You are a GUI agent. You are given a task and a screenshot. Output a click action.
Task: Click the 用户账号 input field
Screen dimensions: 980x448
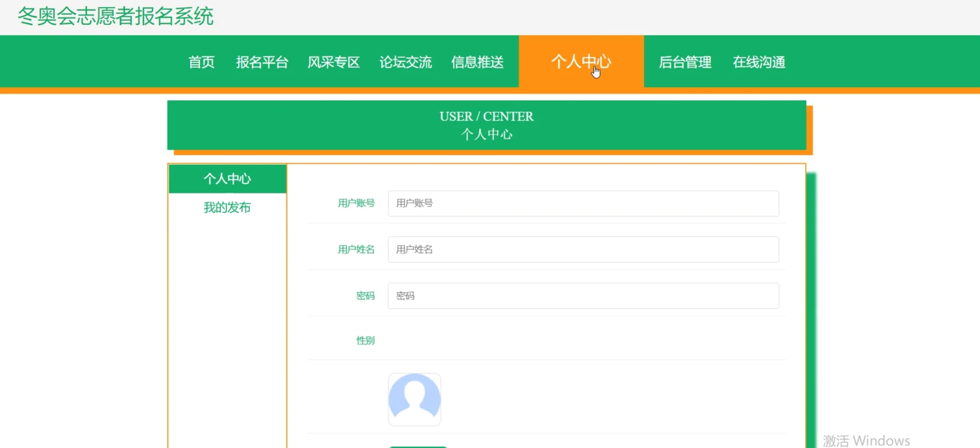pos(583,203)
